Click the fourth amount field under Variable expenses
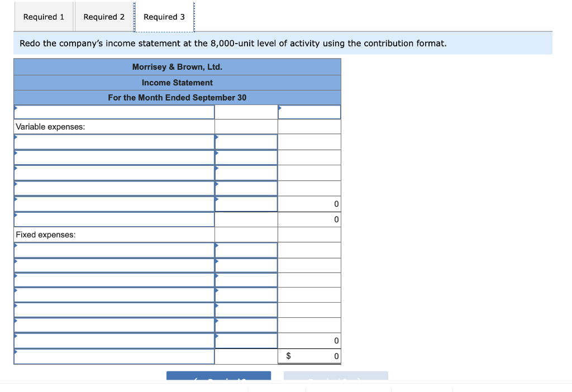 coord(246,189)
